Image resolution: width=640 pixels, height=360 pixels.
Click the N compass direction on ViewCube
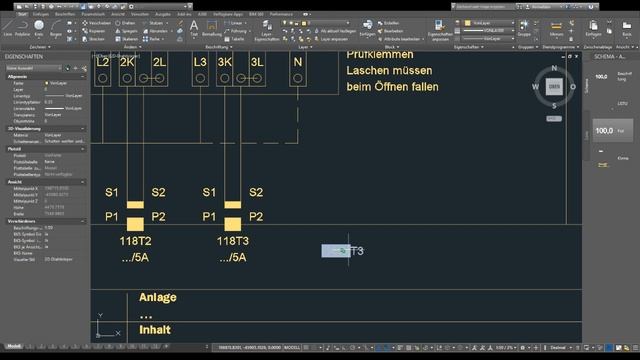(x=554, y=68)
